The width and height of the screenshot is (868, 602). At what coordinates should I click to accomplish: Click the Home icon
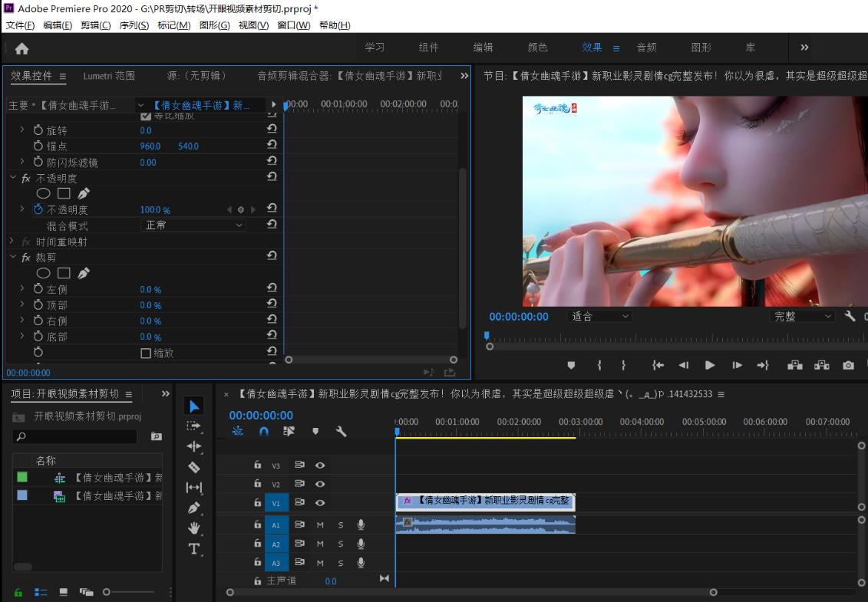coord(21,48)
